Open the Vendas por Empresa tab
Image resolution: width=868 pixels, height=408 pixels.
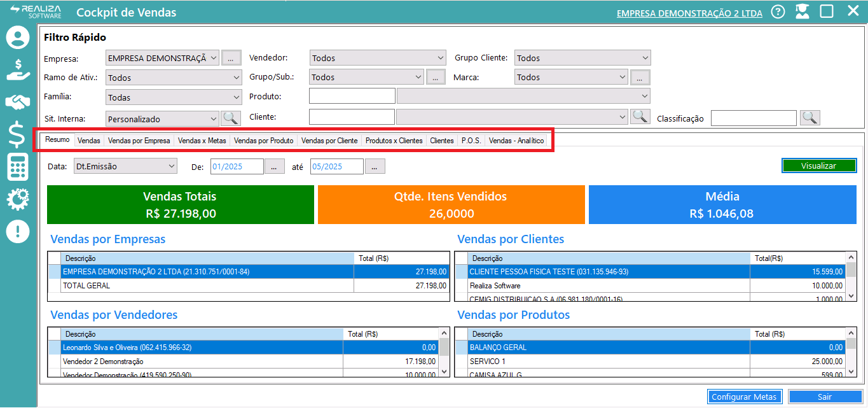tap(139, 141)
